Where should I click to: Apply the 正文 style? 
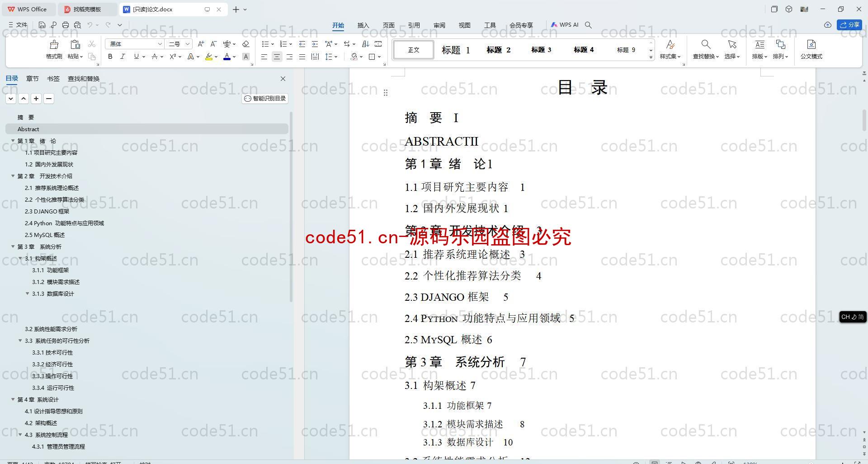[413, 50]
